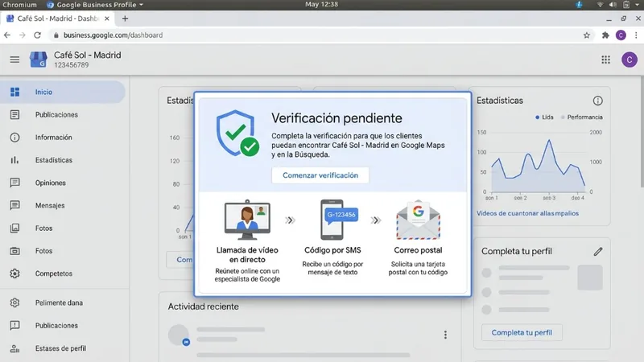Viewport: 644px width, 362px height.
Task: Click the volume icon in system tray
Action: pyautogui.click(x=613, y=5)
